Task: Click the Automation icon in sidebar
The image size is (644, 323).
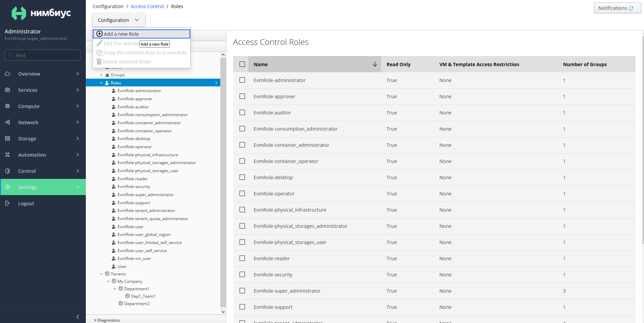Action: (x=7, y=155)
